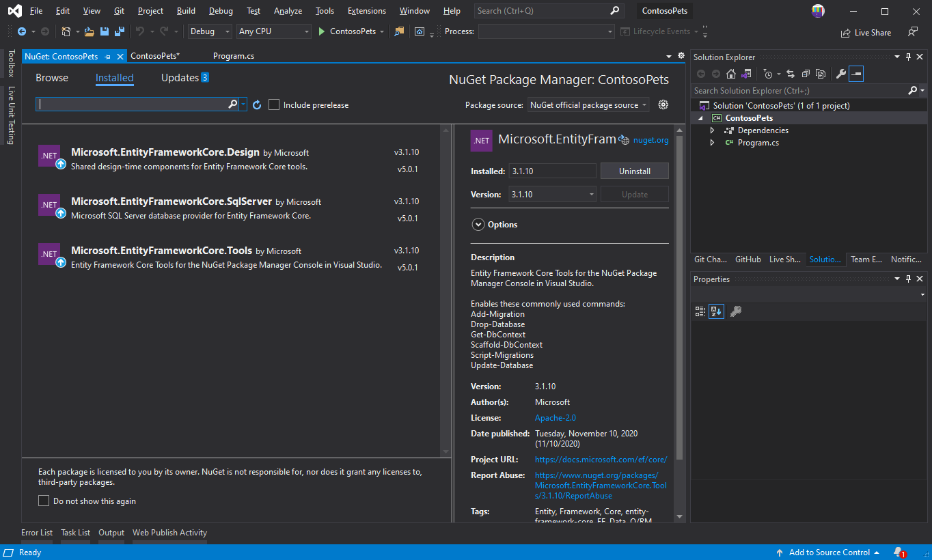Open the Version 3.1.10 dropdown
The height and width of the screenshot is (560, 932).
552,195
